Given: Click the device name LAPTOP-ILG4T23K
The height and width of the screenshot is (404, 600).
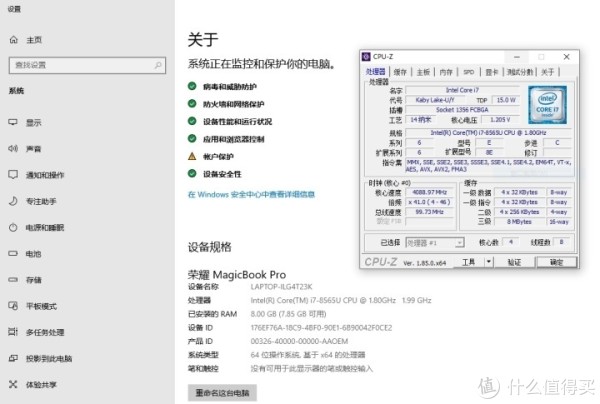Looking at the screenshot, I should click(x=281, y=287).
